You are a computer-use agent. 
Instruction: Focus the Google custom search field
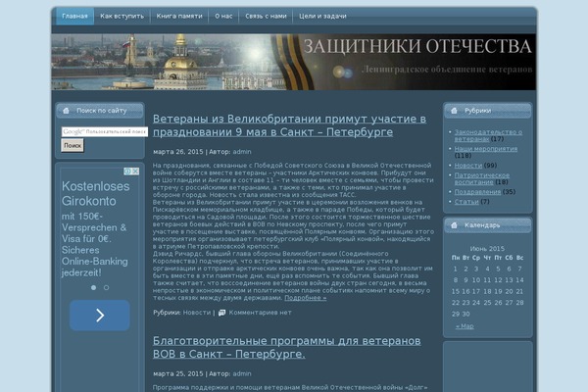point(105,131)
